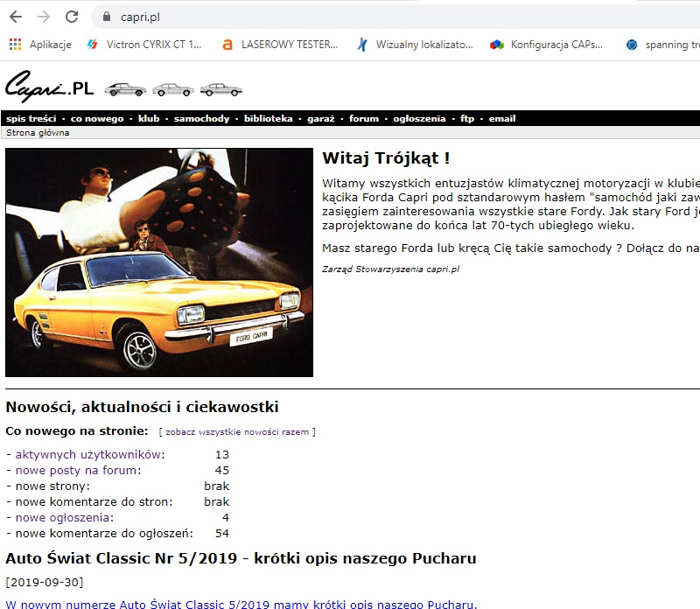Click the 'Strona główna' breadcrumb

click(38, 133)
